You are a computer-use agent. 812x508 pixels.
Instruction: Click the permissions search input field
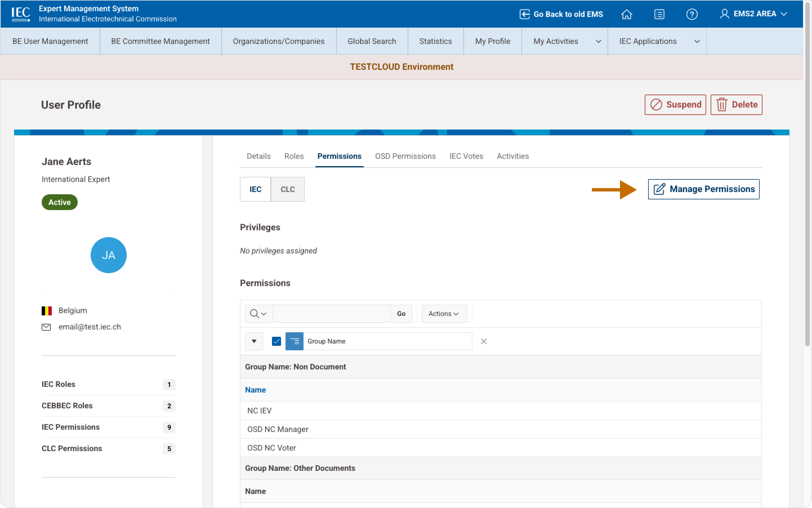pyautogui.click(x=331, y=313)
